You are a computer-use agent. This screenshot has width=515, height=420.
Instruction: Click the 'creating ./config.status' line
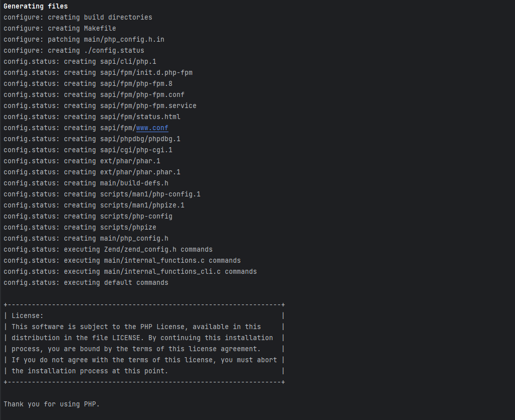tap(74, 51)
